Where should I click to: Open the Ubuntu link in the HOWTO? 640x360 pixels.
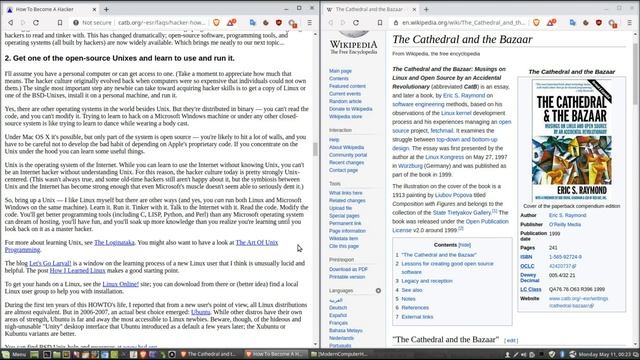click(201, 312)
